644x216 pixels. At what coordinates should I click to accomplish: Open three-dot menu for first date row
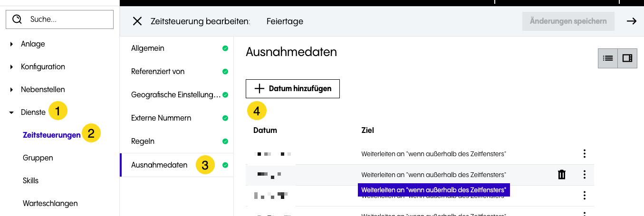[585, 154]
